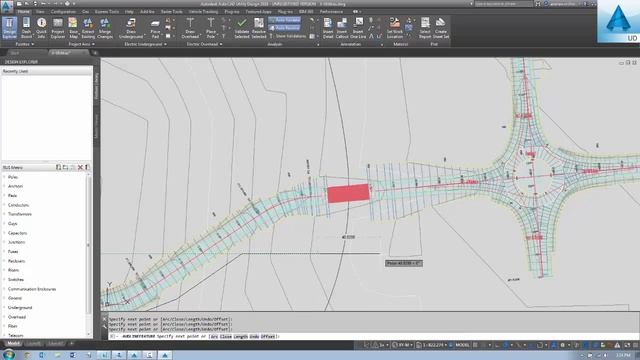Select Capacitors in RUS Menu list
This screenshot has width=640, height=360.
click(x=18, y=233)
